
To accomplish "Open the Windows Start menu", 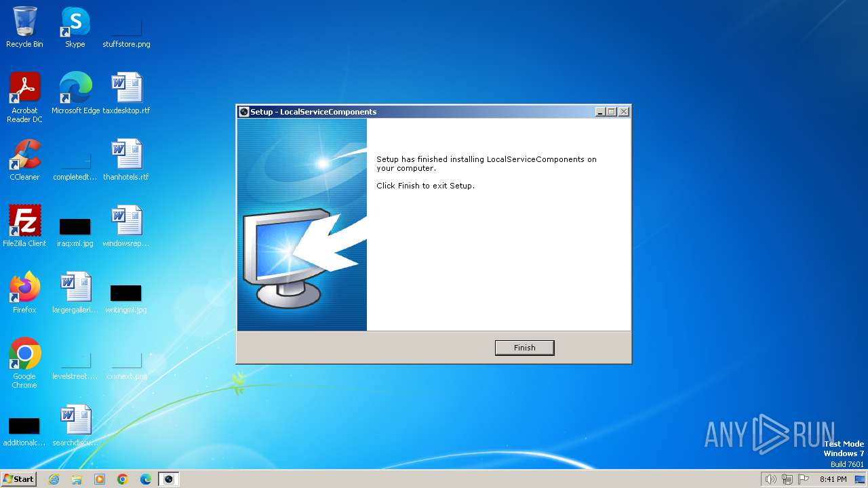I will click(x=19, y=479).
